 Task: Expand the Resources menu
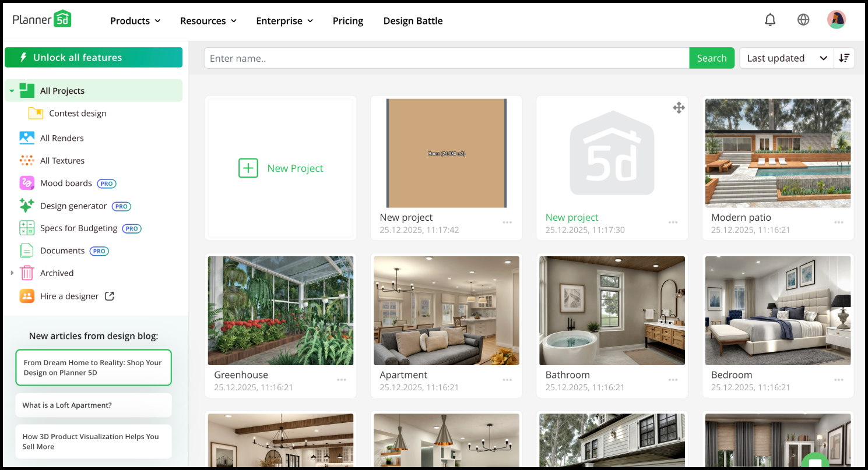(x=209, y=21)
